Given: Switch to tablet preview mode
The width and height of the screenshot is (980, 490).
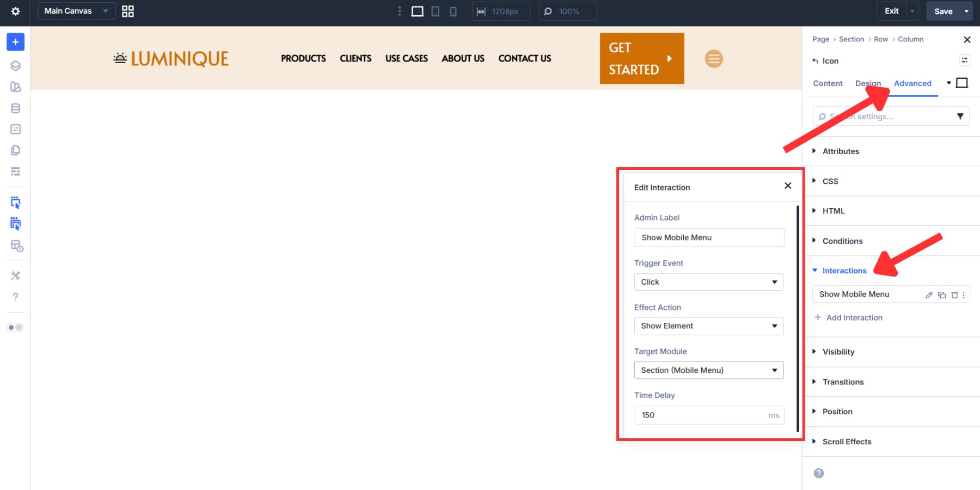Looking at the screenshot, I should point(435,11).
